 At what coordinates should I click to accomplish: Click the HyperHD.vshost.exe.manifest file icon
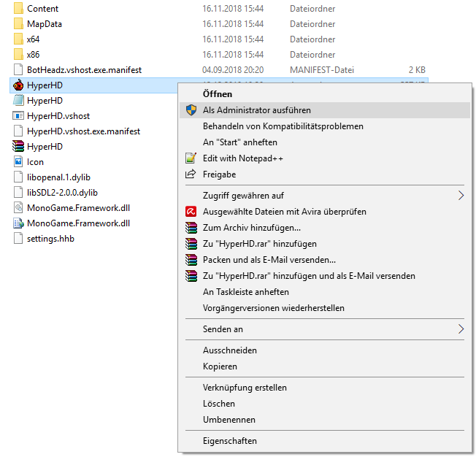[x=18, y=131]
